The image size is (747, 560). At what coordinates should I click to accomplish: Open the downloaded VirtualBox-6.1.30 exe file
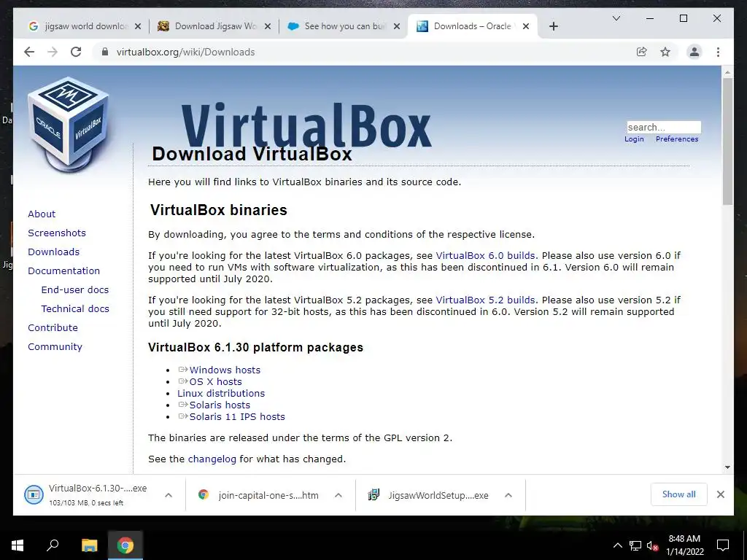[86, 495]
